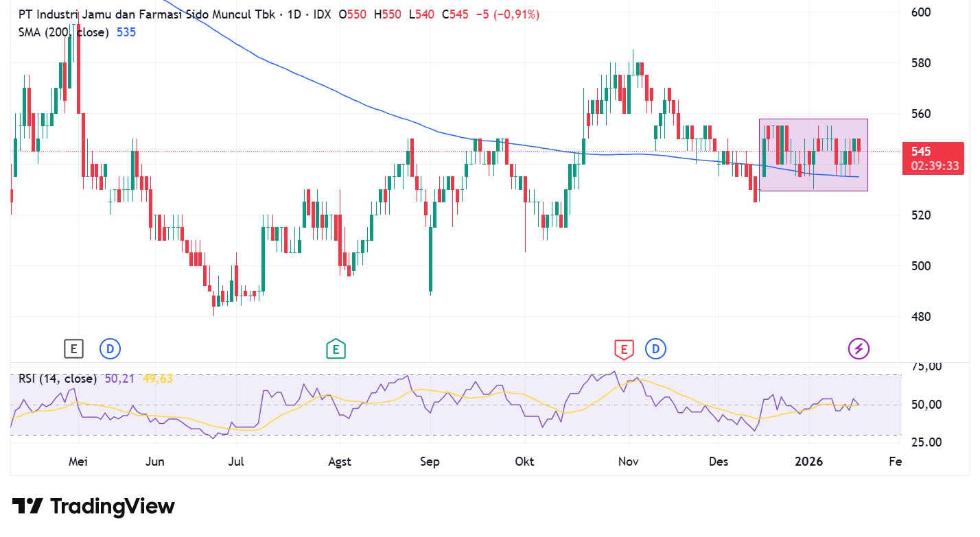The image size is (980, 537).
Task: Click the 600 level on price axis
Action: (921, 12)
